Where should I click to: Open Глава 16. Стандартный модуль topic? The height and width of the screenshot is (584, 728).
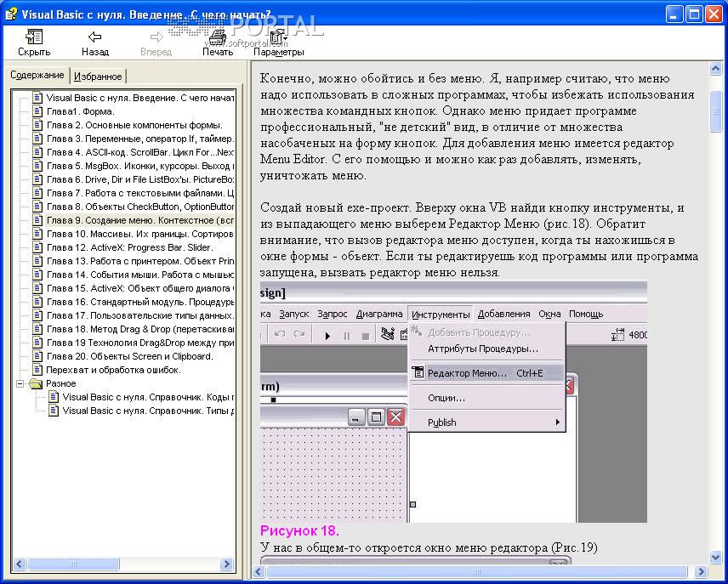[139, 302]
